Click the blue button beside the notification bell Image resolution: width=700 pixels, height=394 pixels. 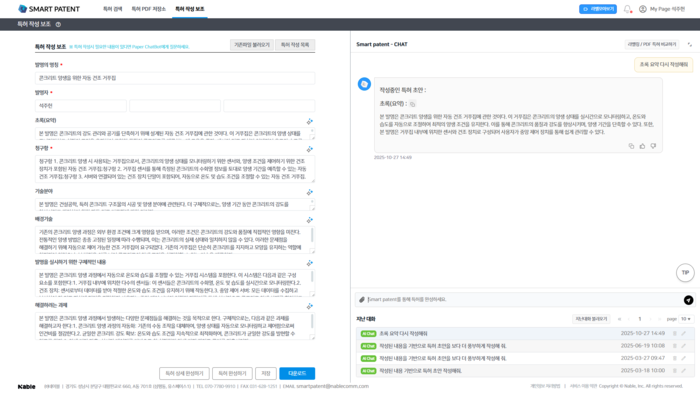598,9
